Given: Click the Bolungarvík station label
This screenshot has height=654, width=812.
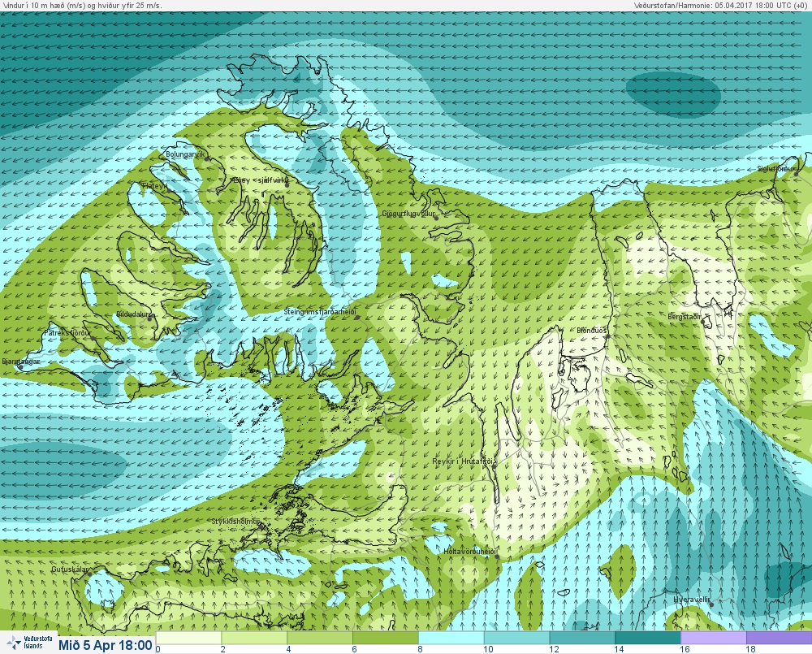Looking at the screenshot, I should [x=185, y=154].
